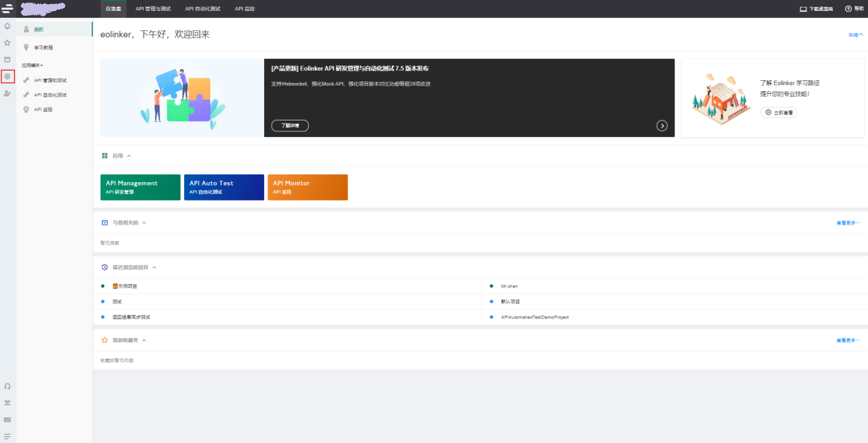This screenshot has width=868, height=443.
Task: Click 查看更多 in 我的收藏夹 section
Action: pyautogui.click(x=848, y=340)
